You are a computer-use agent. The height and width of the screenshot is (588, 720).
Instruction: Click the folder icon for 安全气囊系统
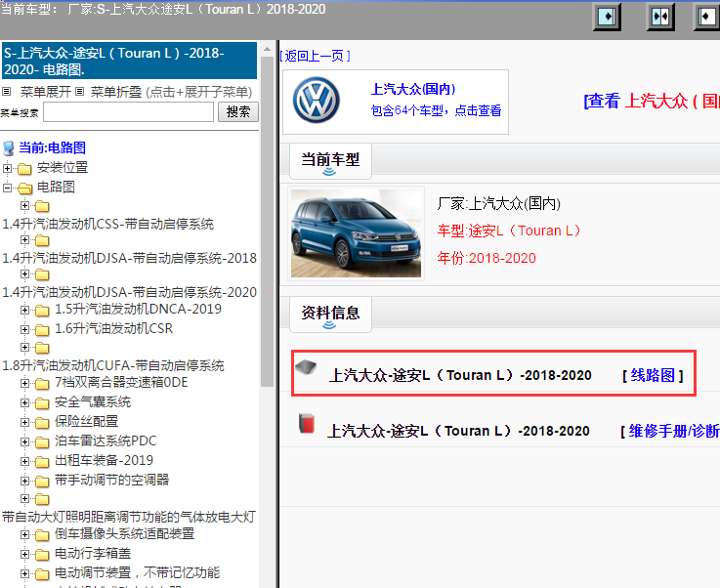[42, 403]
